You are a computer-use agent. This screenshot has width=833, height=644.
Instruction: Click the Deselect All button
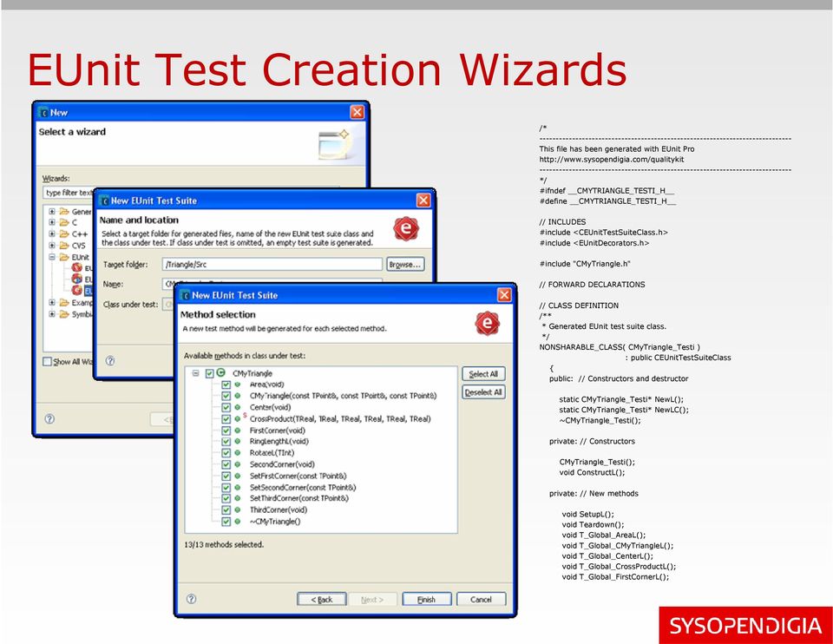(483, 392)
